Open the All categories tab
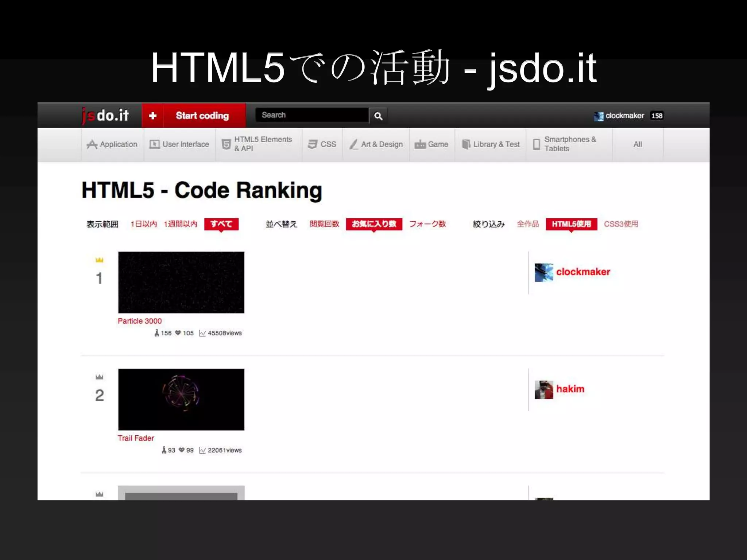This screenshot has height=560, width=747. click(638, 144)
